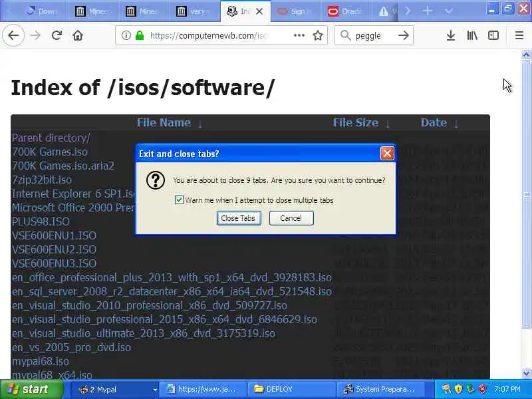The height and width of the screenshot is (399, 532).
Task: Open the downloads arrow icon
Action: [x=451, y=35]
